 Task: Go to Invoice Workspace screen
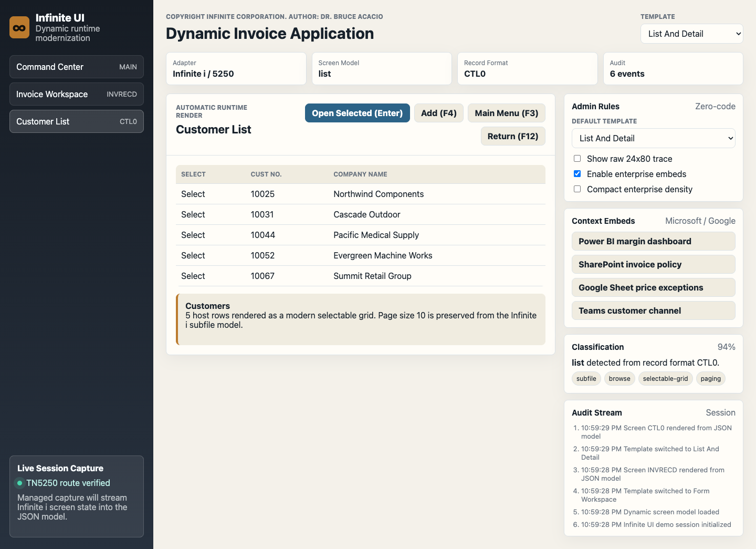click(77, 94)
